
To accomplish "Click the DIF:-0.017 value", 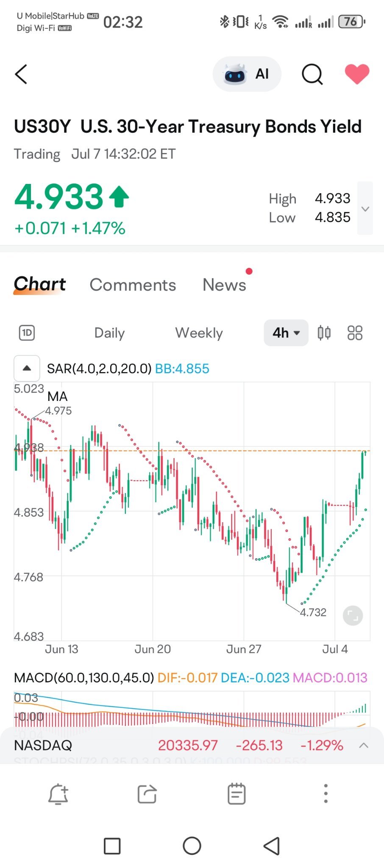I will [187, 678].
